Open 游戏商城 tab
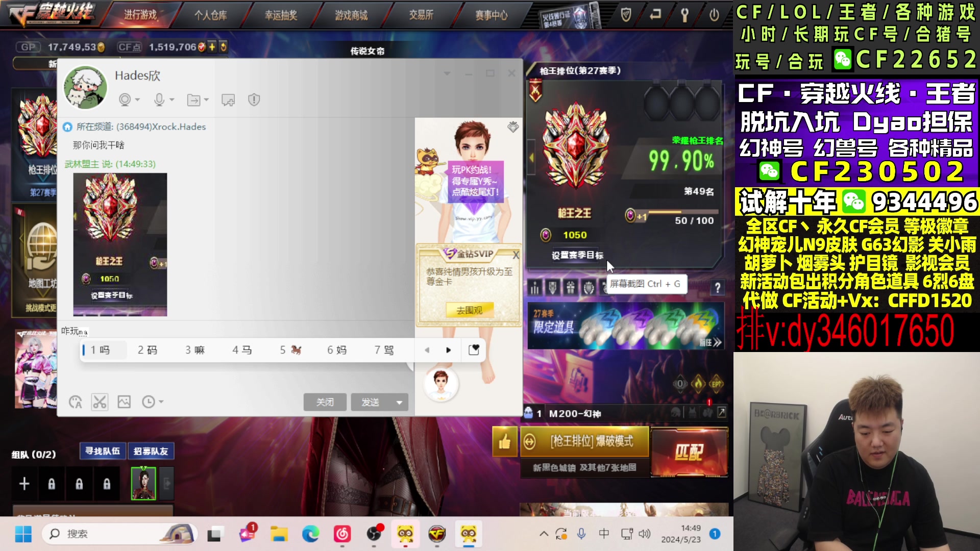Screen dimensions: 980x551 (x=351, y=15)
